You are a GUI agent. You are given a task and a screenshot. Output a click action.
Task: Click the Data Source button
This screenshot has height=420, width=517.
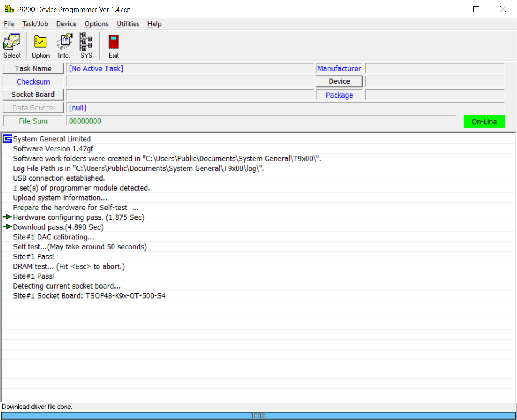coord(33,108)
